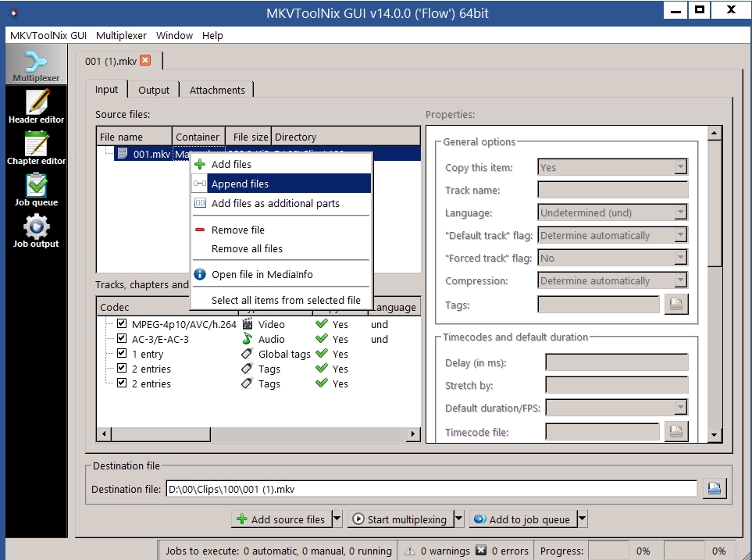Open the Multiplexer tool in sidebar
The height and width of the screenshot is (560, 752).
click(x=36, y=65)
